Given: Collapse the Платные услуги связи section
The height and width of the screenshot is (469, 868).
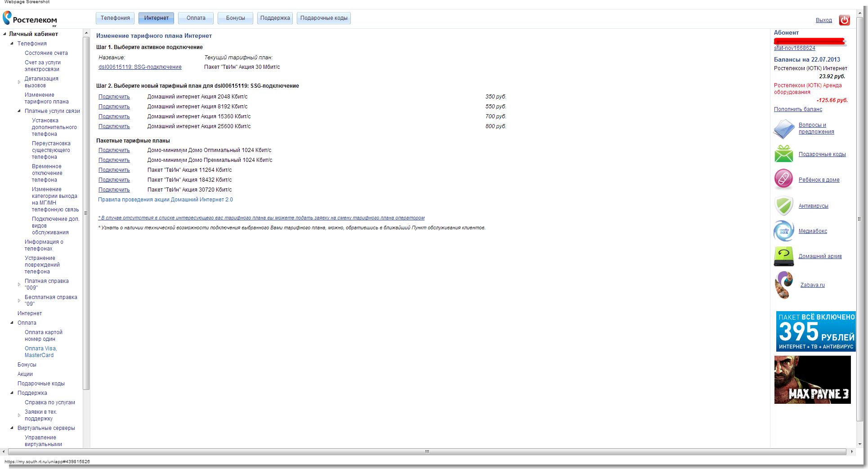Looking at the screenshot, I should 19,111.
